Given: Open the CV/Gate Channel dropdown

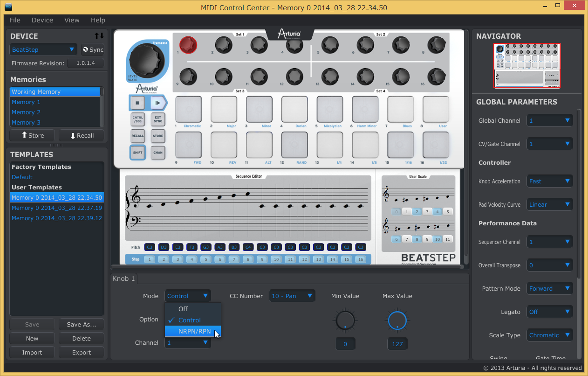Looking at the screenshot, I should coord(550,144).
